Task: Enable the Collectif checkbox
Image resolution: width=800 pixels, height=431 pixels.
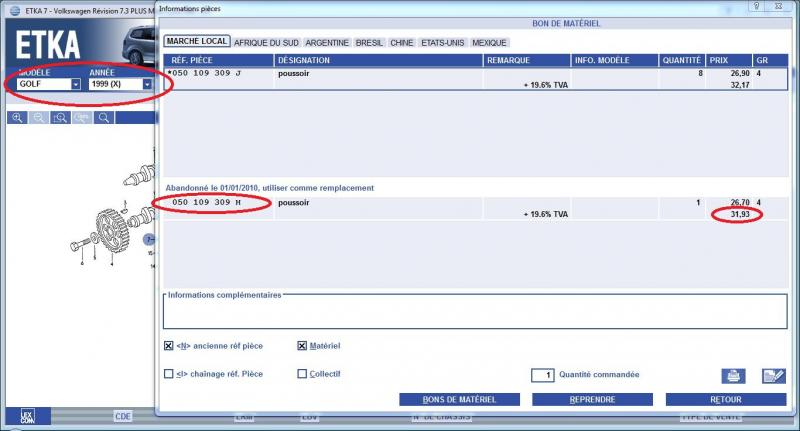Action: coord(302,374)
